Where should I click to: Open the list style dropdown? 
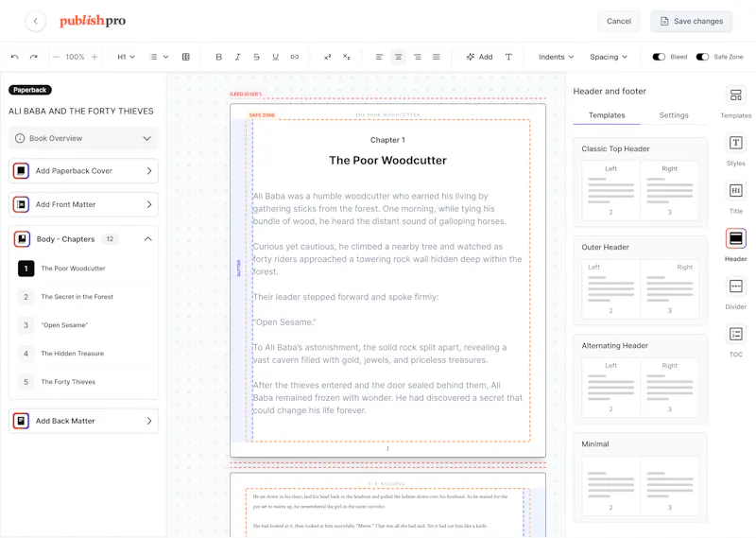159,57
